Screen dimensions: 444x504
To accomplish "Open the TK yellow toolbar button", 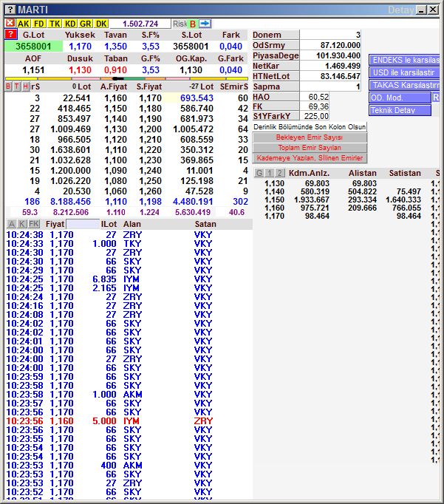I will (55, 24).
